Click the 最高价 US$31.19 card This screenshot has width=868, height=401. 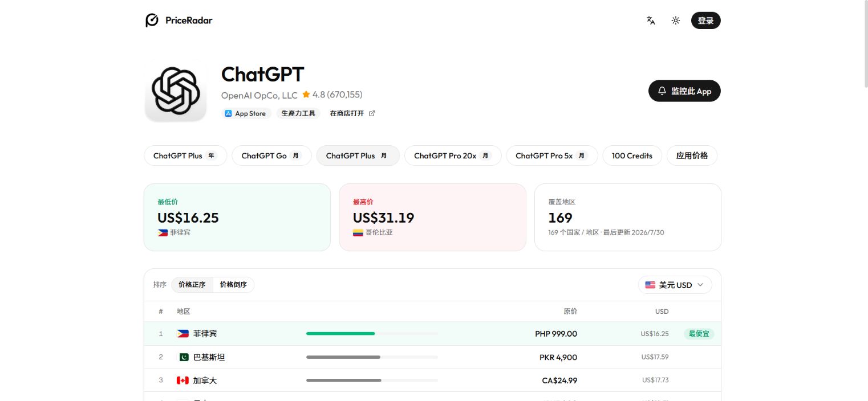click(432, 217)
